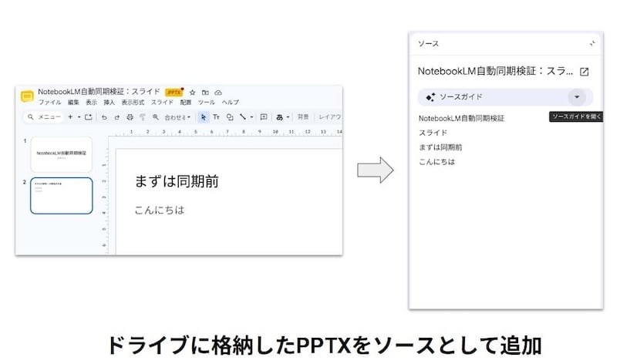Open the 挿入 menu
The width and height of the screenshot is (620, 364).
click(110, 103)
